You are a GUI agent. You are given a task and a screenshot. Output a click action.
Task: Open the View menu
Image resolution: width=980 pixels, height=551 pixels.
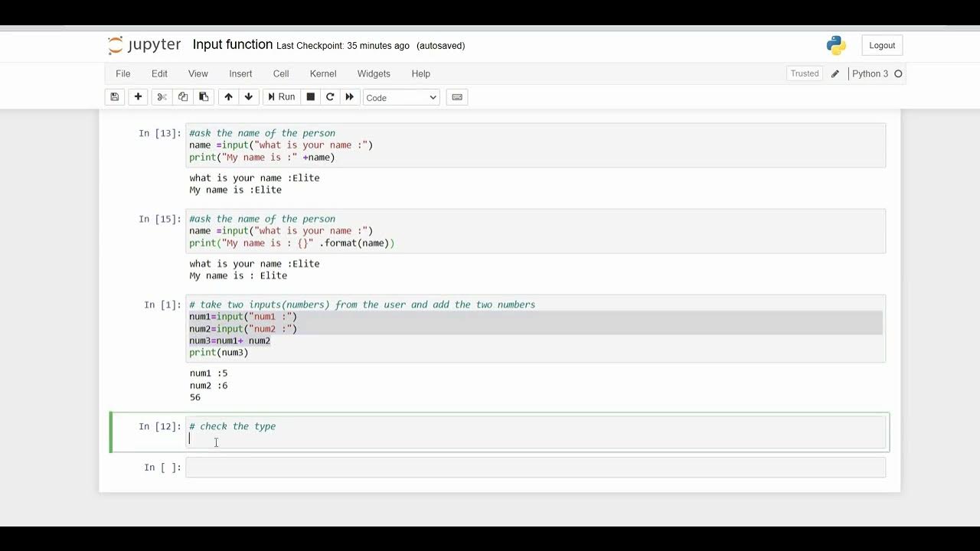tap(198, 73)
